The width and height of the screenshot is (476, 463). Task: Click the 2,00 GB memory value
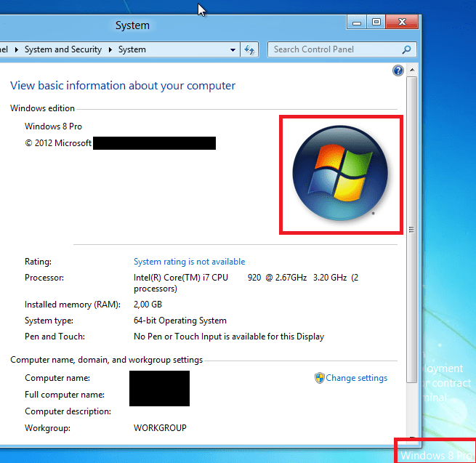pos(148,305)
